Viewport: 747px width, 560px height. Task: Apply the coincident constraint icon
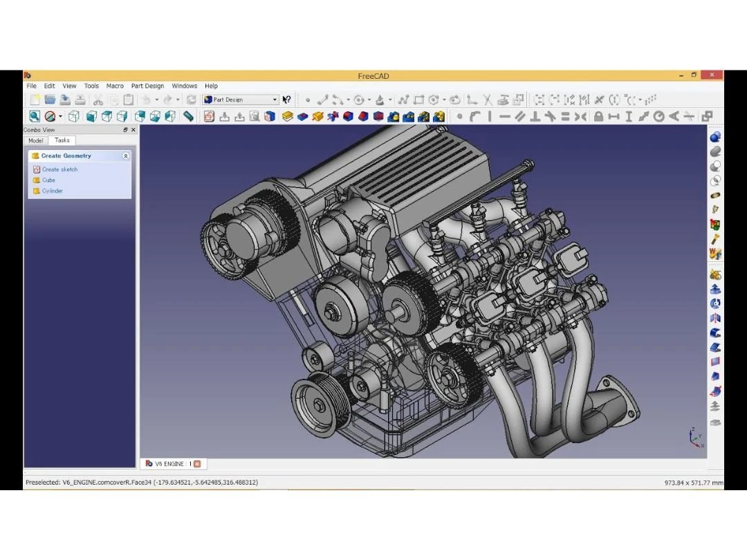[459, 115]
